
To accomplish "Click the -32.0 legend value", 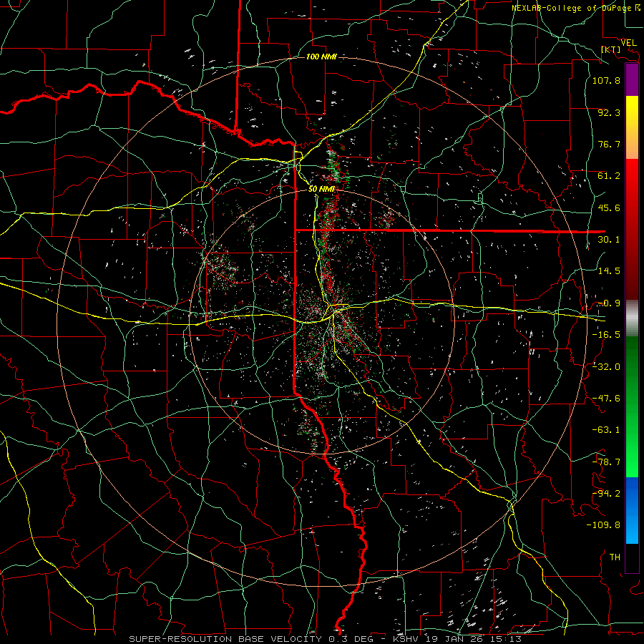I will [x=606, y=367].
